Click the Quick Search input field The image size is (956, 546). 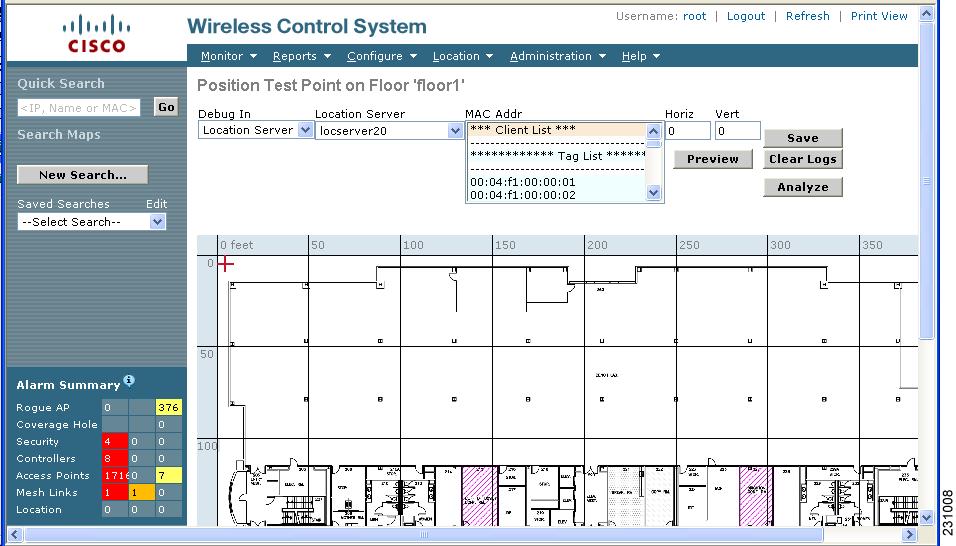[79, 108]
